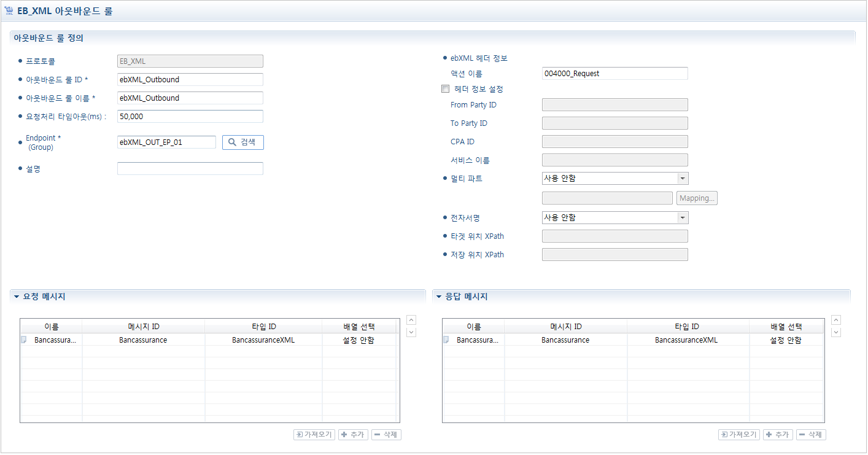Collapse the 응답 메시지 section
This screenshot has width=868, height=455.
tap(439, 297)
